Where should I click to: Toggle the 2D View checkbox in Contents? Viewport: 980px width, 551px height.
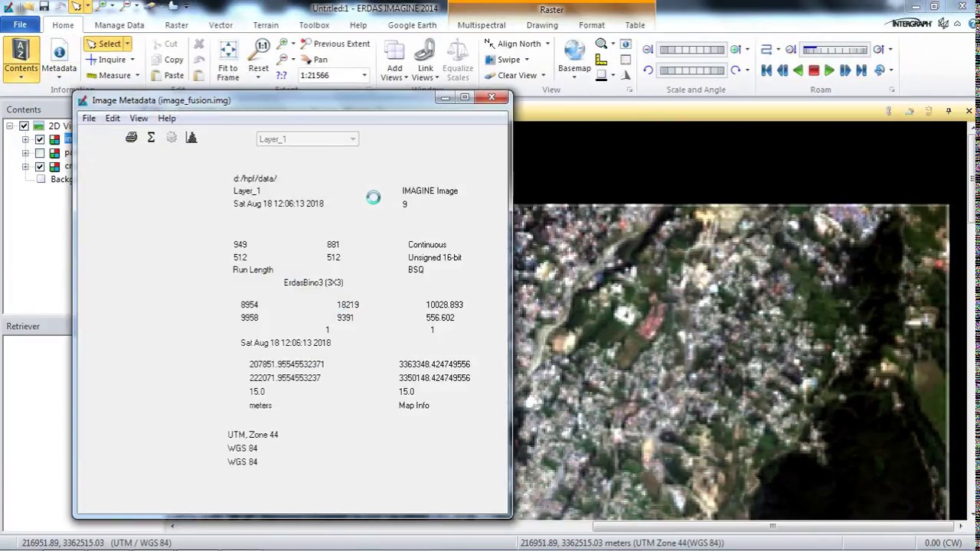point(24,126)
